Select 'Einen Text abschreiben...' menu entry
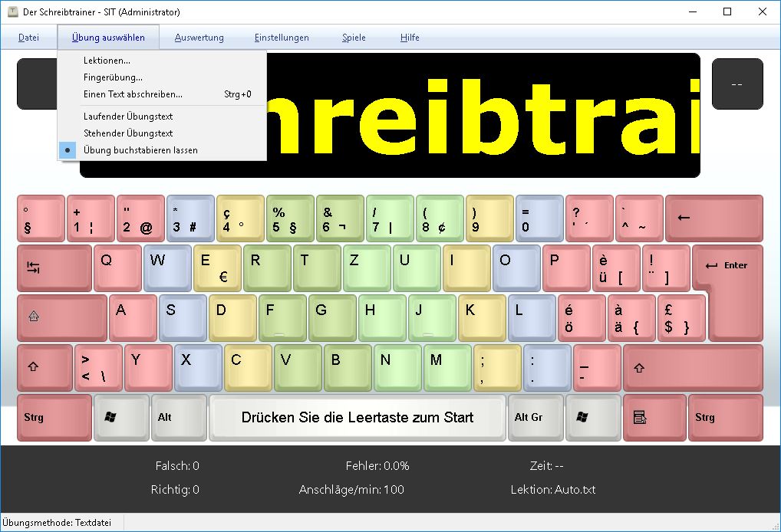781x532 pixels. pyautogui.click(x=133, y=94)
